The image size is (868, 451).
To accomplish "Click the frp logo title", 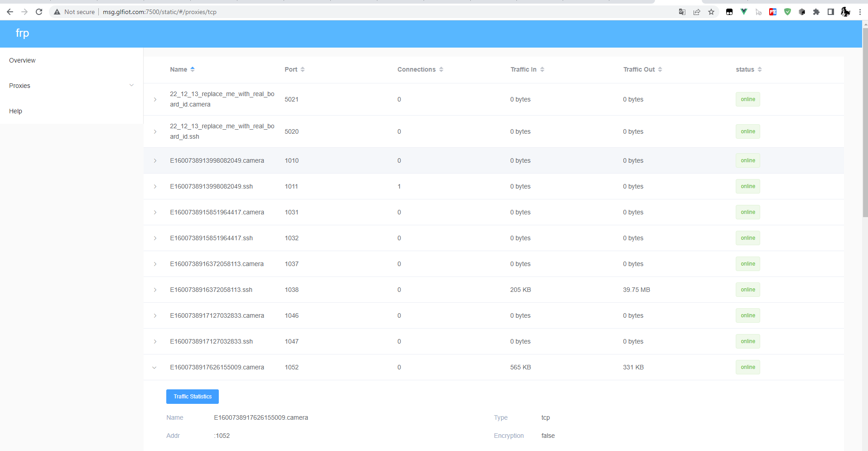I will (22, 33).
